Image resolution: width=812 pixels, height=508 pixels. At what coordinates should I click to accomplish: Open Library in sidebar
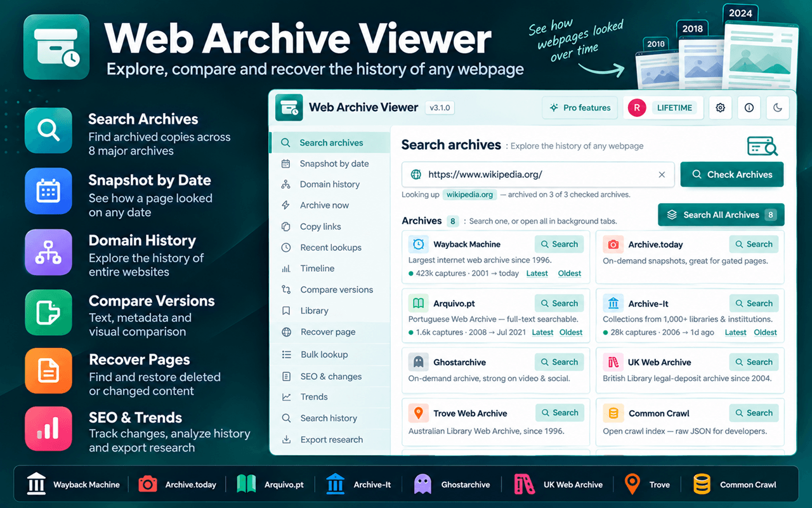(x=330, y=311)
